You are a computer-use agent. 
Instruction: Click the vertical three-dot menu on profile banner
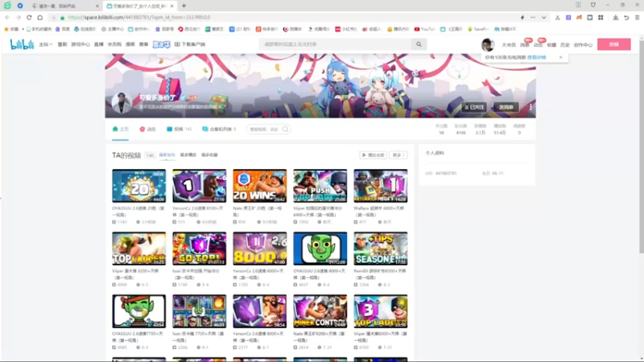tap(530, 107)
